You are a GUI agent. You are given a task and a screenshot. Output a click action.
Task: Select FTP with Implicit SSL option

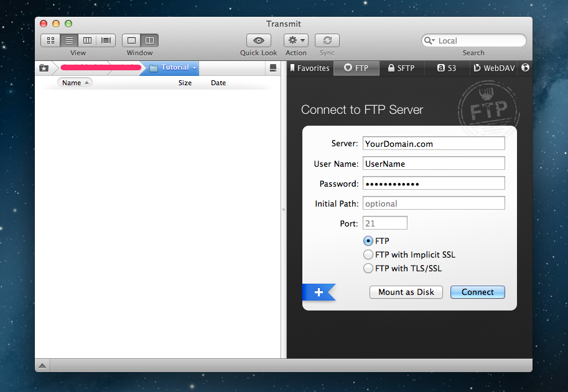(x=368, y=254)
